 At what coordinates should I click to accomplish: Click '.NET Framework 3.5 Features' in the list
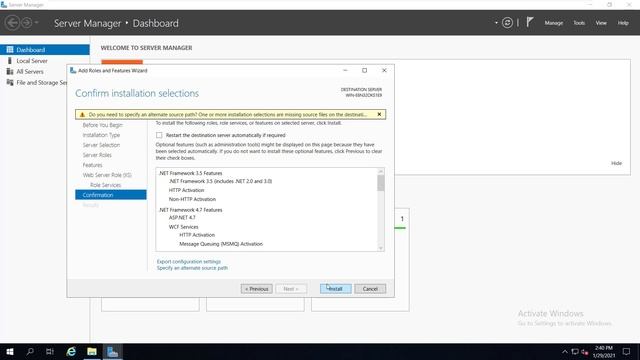click(x=190, y=173)
